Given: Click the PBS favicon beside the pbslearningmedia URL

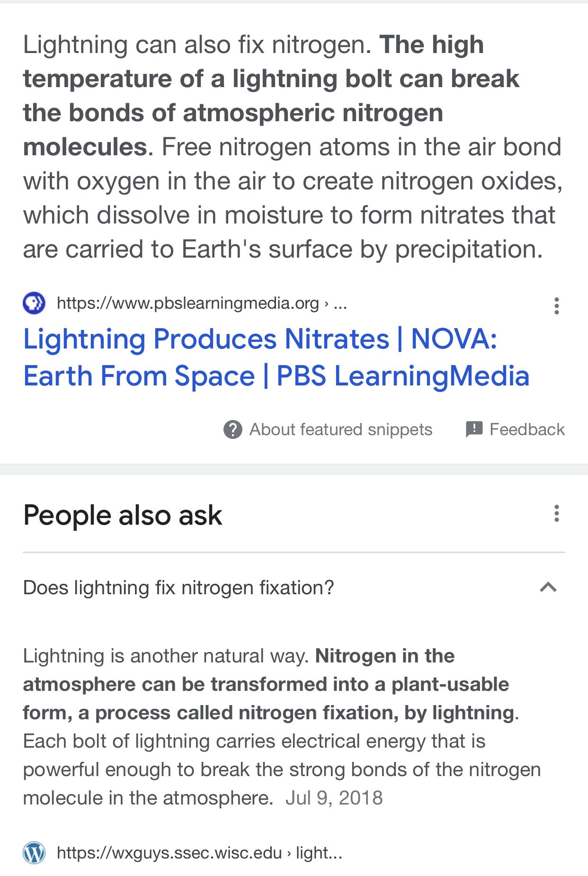Looking at the screenshot, I should coord(34,304).
